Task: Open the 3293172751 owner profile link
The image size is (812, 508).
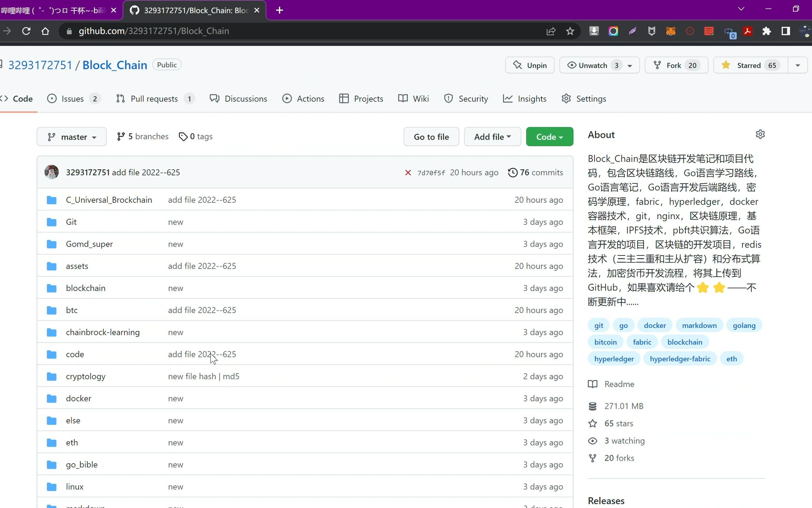Action: [x=40, y=65]
